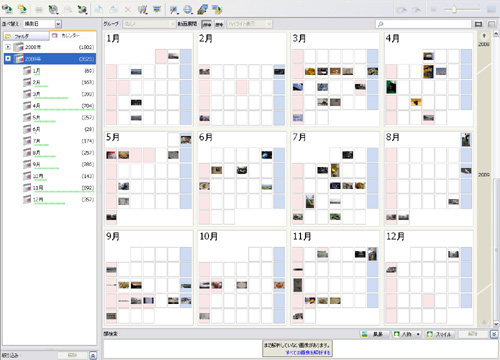Image resolution: width=500 pixels, height=360 pixels.
Task: Open the グループ dropdown
Action: tap(149, 24)
